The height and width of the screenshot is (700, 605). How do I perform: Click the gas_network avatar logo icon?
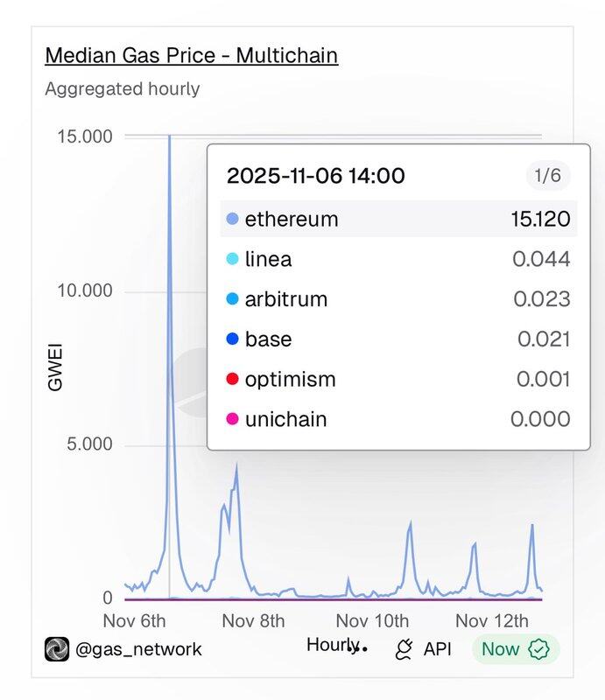point(57,649)
